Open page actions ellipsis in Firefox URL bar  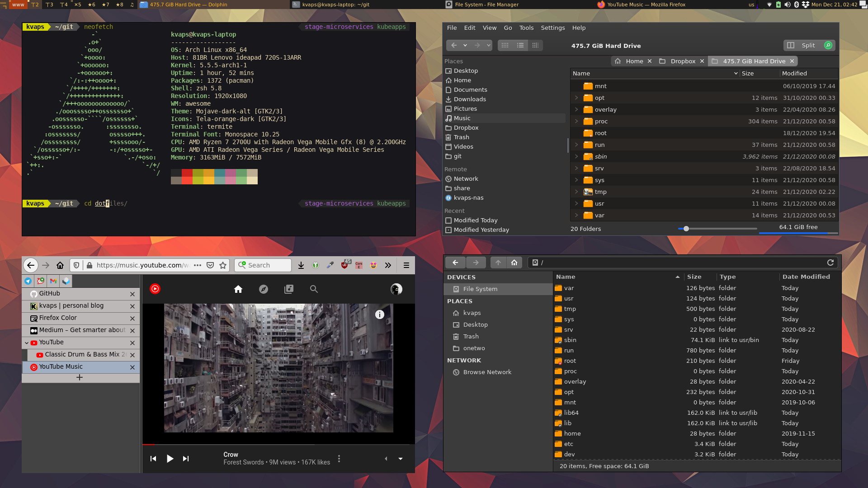pyautogui.click(x=198, y=265)
